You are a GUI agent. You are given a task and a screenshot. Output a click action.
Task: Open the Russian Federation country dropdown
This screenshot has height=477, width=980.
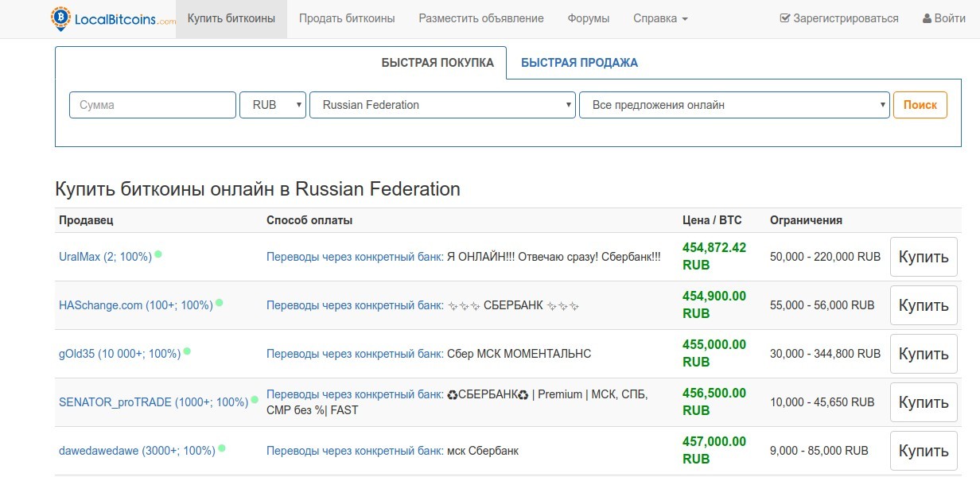[442, 105]
